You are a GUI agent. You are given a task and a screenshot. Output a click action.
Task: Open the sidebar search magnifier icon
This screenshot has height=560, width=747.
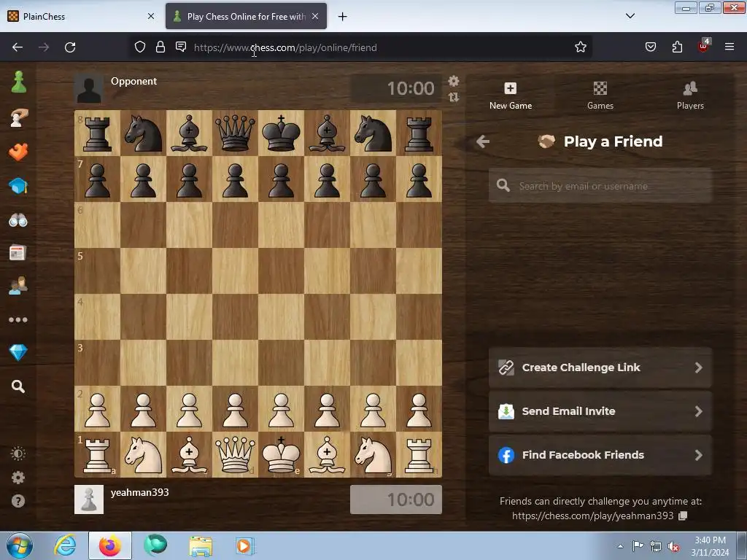[18, 386]
